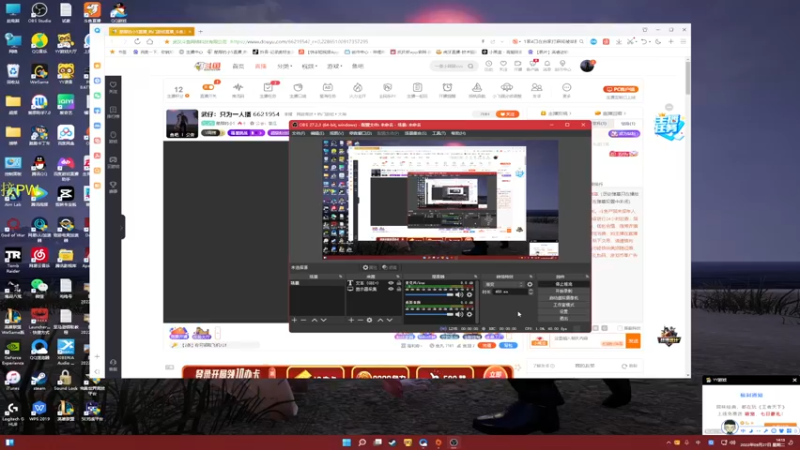800x450 pixels.
Task: Toggle the lock on the 显示器采集 source
Action: [399, 289]
